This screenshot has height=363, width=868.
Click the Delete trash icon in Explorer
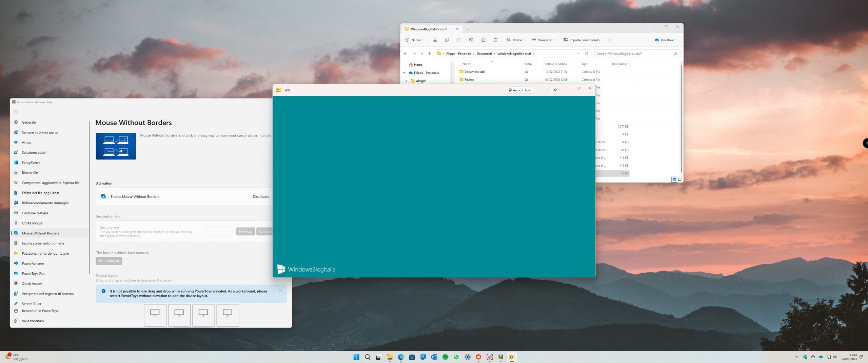coord(495,40)
